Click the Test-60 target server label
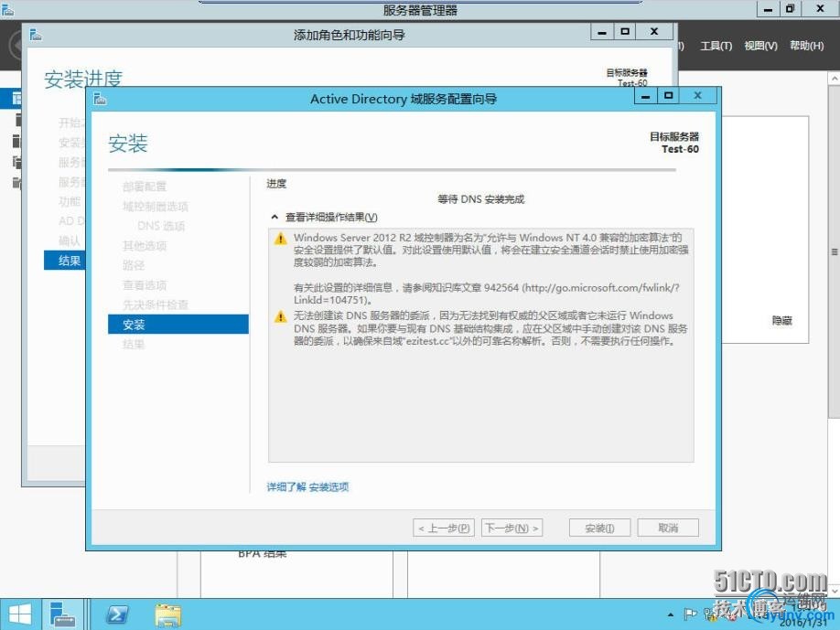This screenshot has width=840, height=630. tap(680, 149)
